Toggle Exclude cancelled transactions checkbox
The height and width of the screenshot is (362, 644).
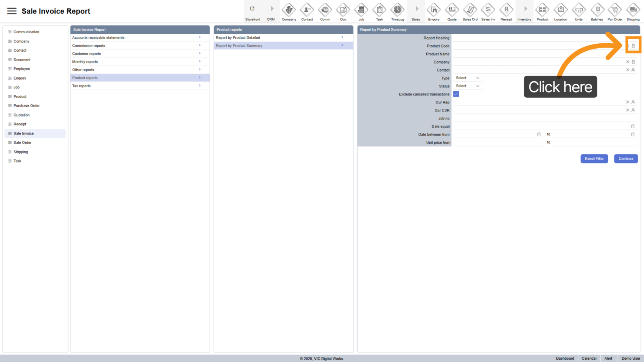456,94
